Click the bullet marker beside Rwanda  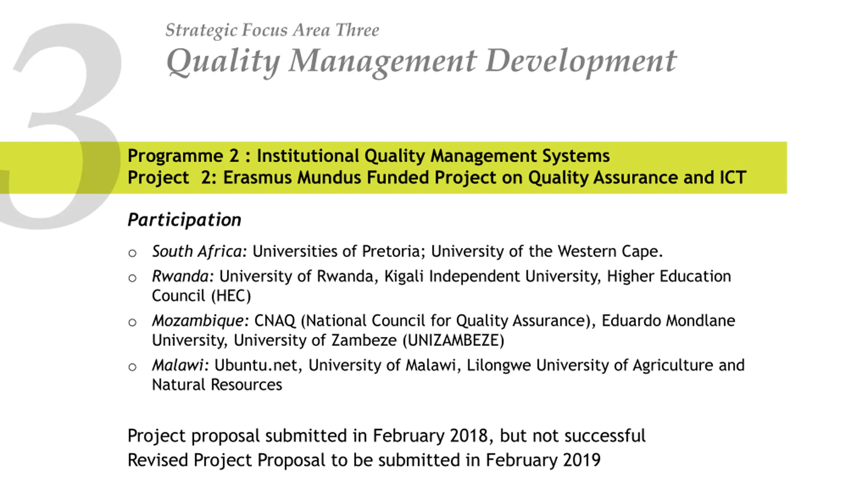132,278
